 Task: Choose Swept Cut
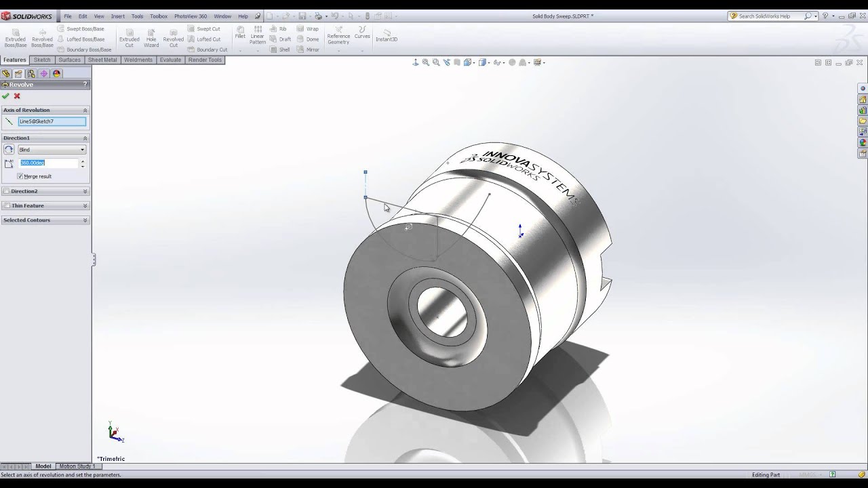tap(204, 29)
